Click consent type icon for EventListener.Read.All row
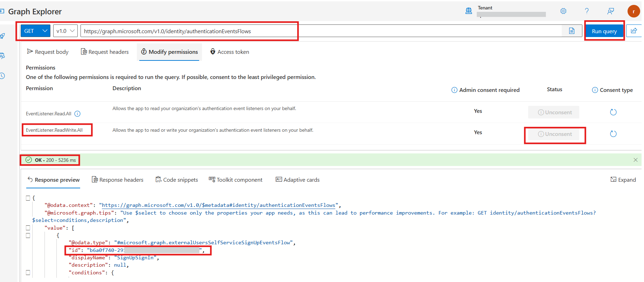The image size is (644, 282). coord(613,112)
